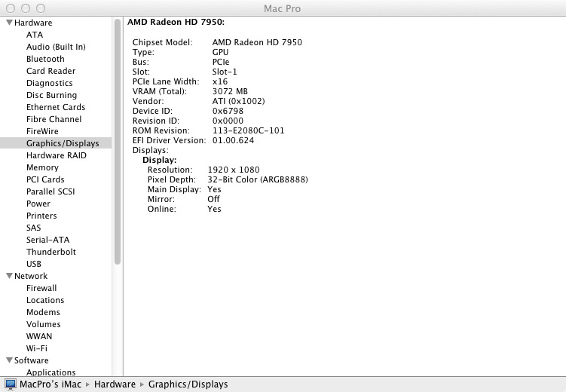This screenshot has height=392, width=566.
Task: Select Audio (Built In) in sidebar
Action: (x=56, y=47)
